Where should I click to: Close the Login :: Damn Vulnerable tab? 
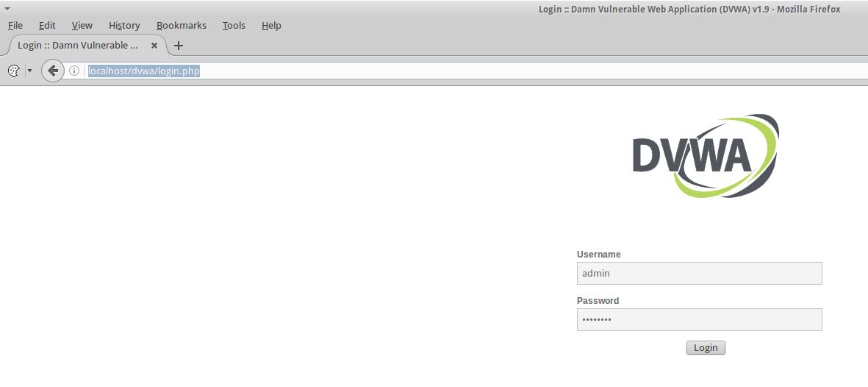(154, 46)
